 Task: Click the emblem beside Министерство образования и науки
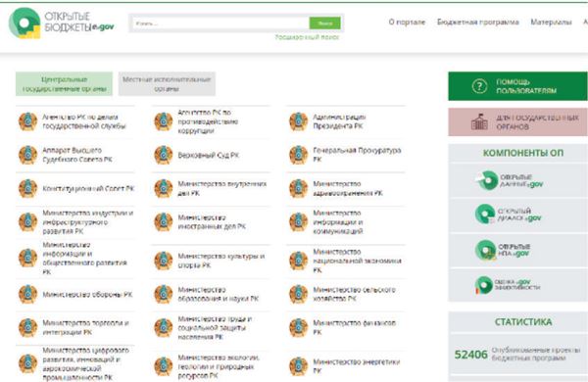(x=164, y=294)
